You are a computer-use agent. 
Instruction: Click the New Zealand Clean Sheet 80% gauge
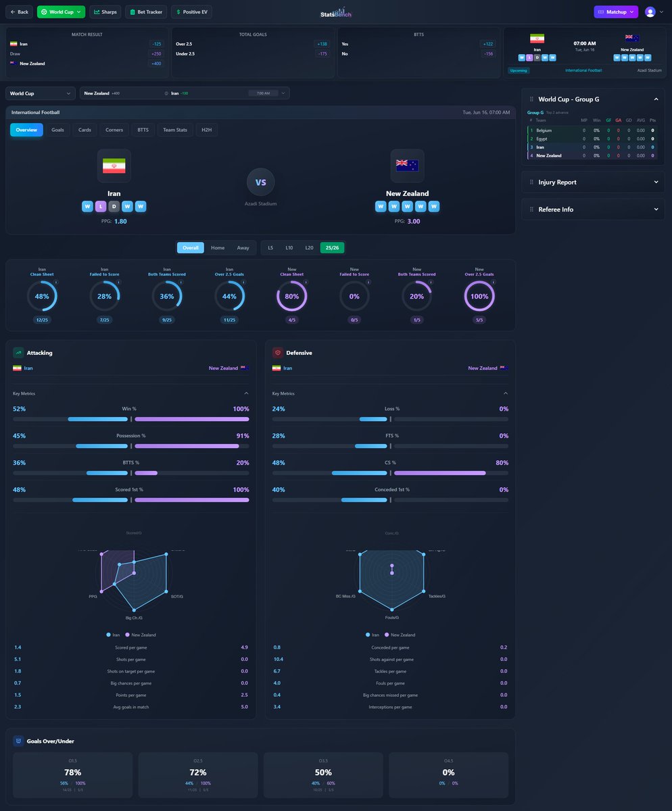tap(292, 296)
